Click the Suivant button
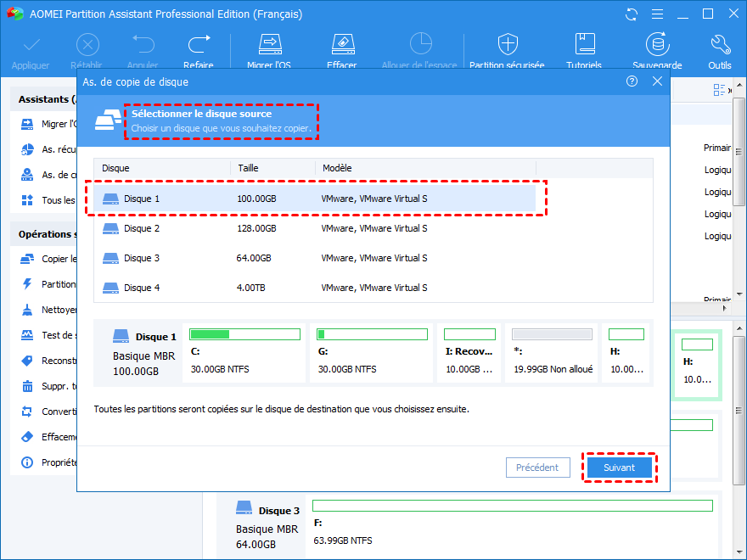 [620, 468]
